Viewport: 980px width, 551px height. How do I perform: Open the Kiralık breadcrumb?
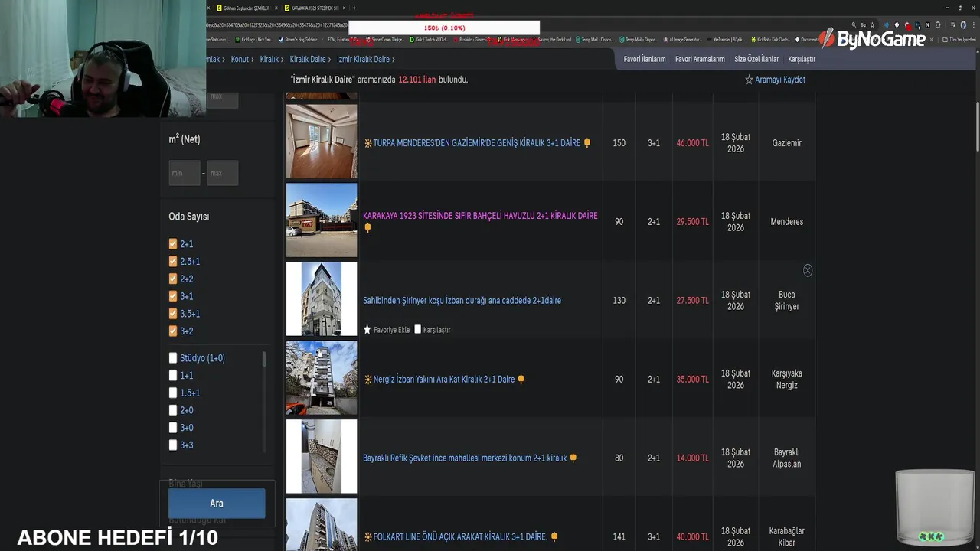269,59
